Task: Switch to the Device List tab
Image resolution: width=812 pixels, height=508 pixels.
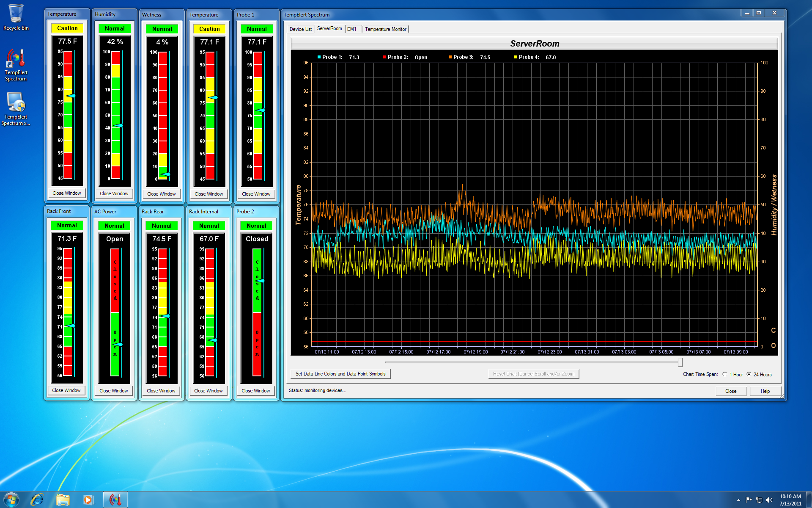Action: coord(300,29)
